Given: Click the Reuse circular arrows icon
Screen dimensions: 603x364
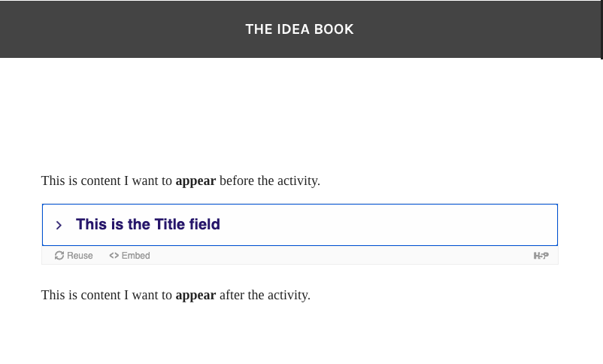Looking at the screenshot, I should click(59, 256).
